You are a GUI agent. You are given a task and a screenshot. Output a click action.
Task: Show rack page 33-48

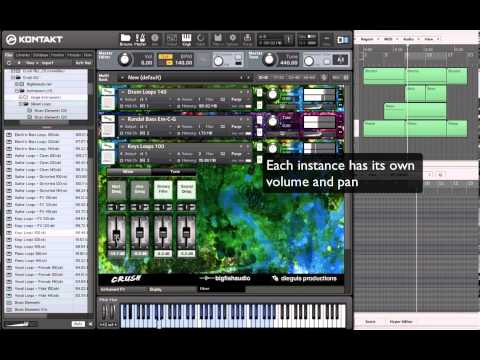pos(294,78)
